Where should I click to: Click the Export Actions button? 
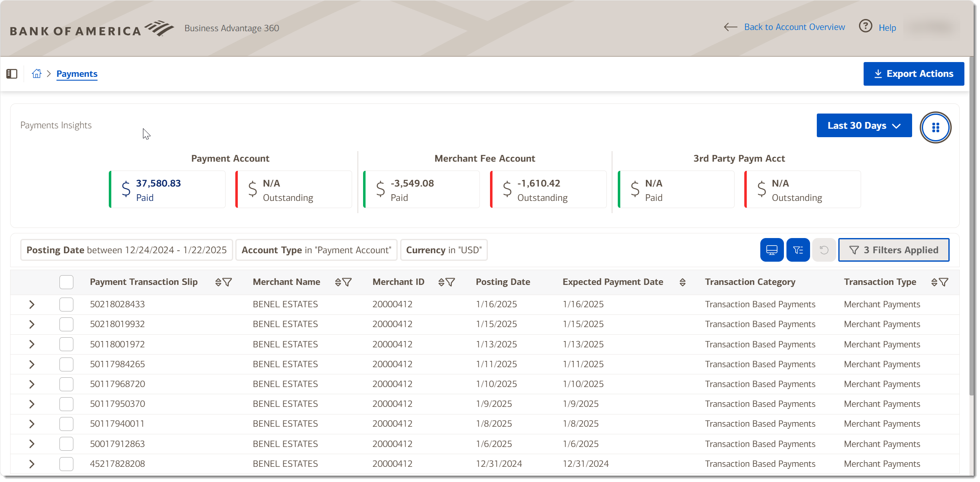pyautogui.click(x=914, y=74)
